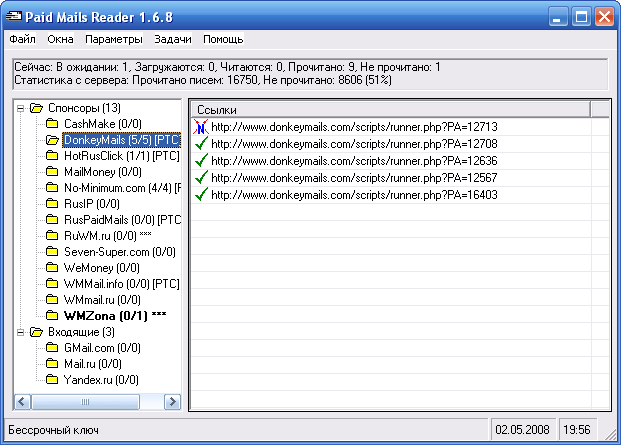
Task: Open the Файл menu
Action: pos(23,39)
